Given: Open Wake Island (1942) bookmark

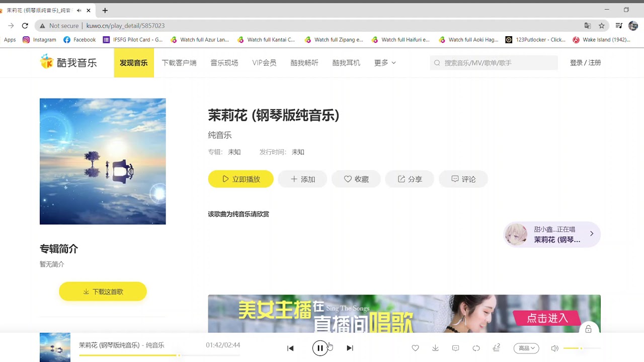Looking at the screenshot, I should click(601, 40).
